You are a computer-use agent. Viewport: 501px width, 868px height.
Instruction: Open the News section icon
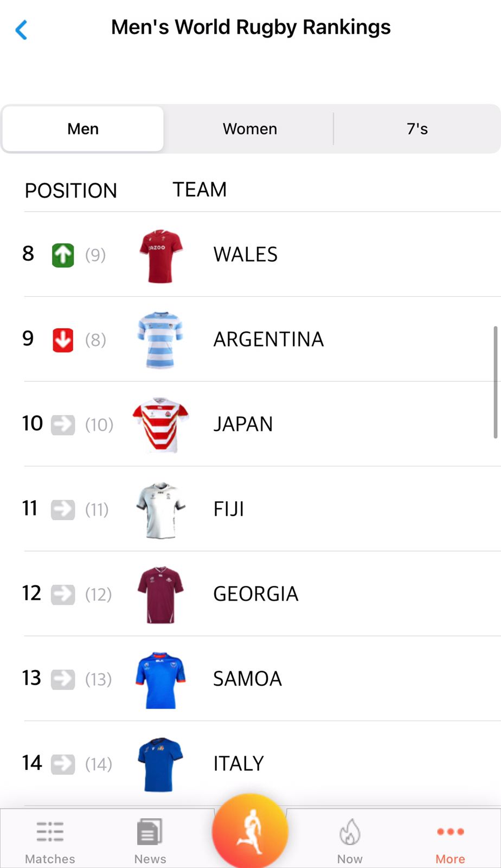point(150,832)
